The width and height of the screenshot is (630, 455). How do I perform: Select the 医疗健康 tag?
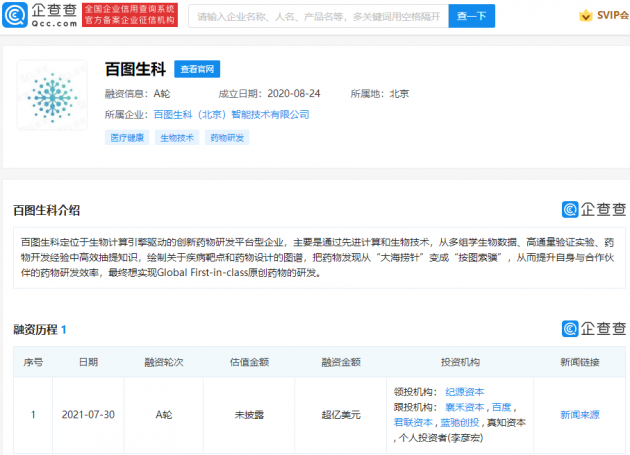[126, 137]
